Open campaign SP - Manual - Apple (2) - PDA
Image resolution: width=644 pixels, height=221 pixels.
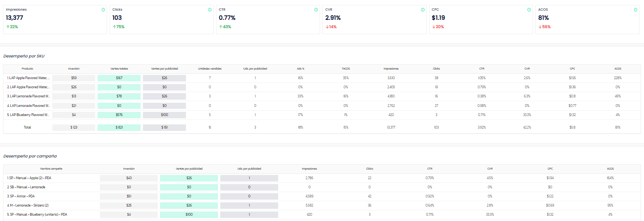click(29, 178)
